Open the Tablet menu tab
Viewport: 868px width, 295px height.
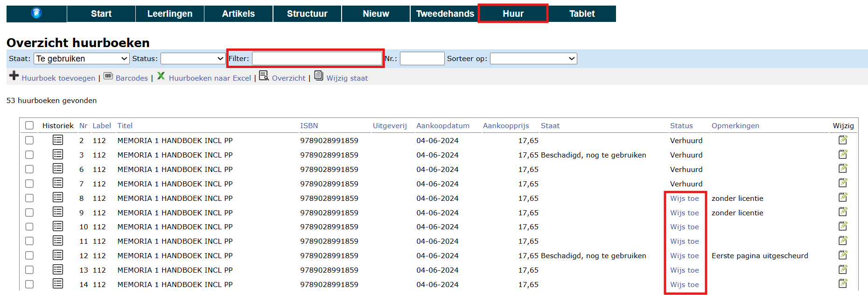pos(582,14)
